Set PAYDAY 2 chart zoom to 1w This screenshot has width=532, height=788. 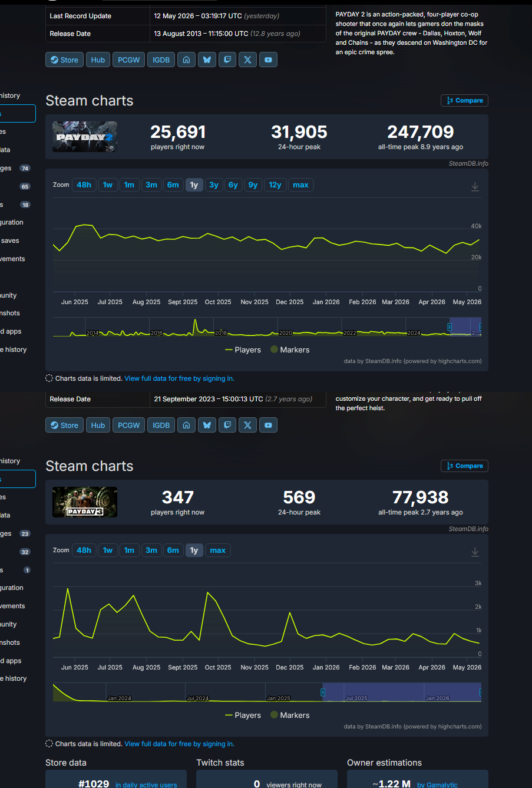[x=108, y=185]
